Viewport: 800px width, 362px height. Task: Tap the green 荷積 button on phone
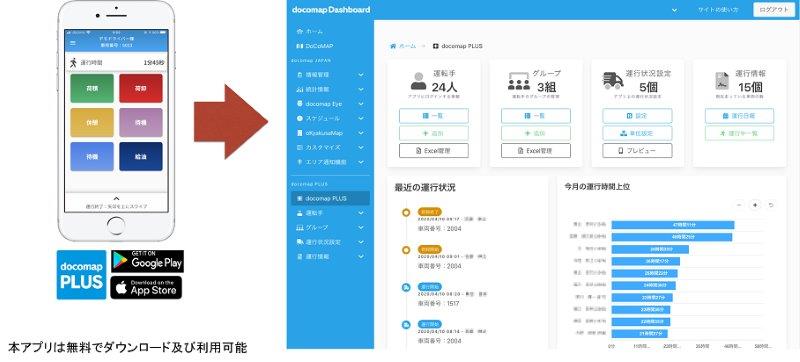[92, 88]
